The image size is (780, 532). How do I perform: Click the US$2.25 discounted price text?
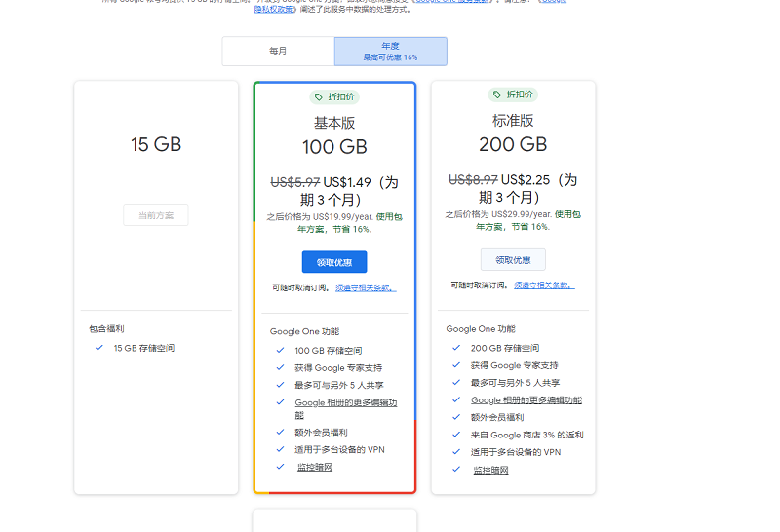(526, 180)
